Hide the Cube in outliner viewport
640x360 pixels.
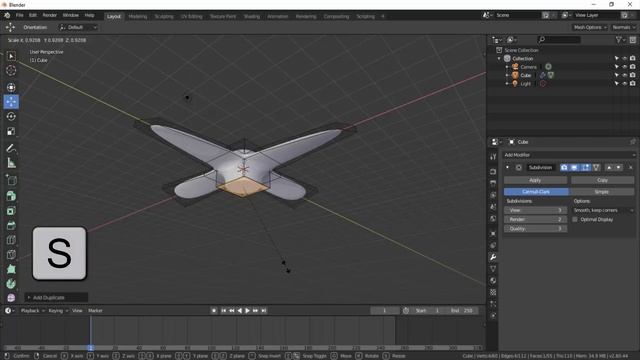(624, 75)
